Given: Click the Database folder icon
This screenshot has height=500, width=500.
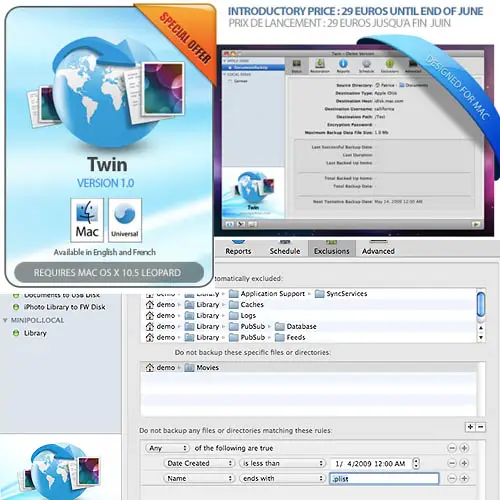Looking at the screenshot, I should 279,326.
